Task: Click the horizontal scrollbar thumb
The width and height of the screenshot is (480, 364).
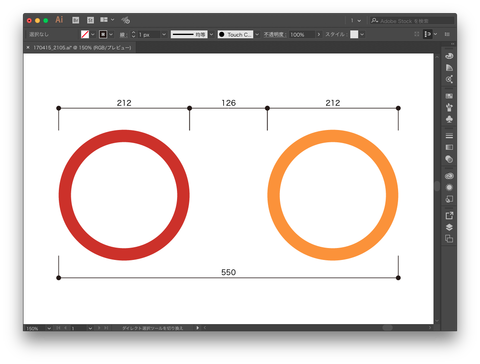Action: 387,328
